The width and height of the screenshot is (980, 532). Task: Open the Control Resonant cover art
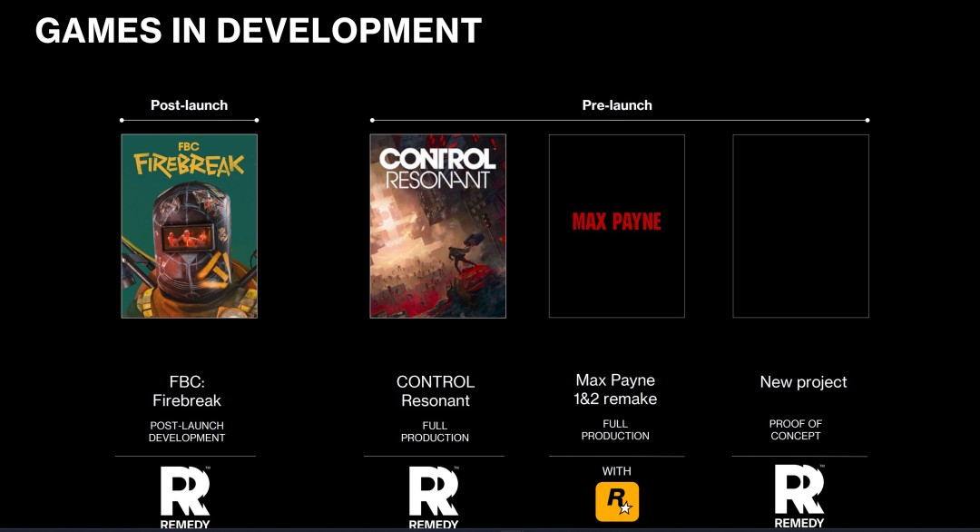(x=437, y=226)
